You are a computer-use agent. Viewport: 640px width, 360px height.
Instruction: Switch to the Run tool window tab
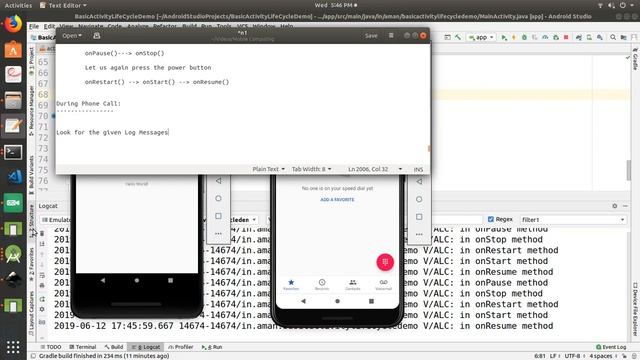pos(212,347)
